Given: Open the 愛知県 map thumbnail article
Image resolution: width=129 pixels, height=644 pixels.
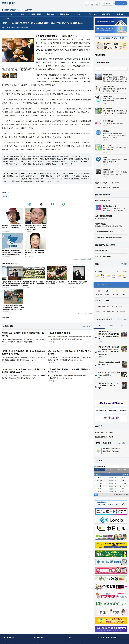Looking at the screenshot, I should tap(12, 241).
